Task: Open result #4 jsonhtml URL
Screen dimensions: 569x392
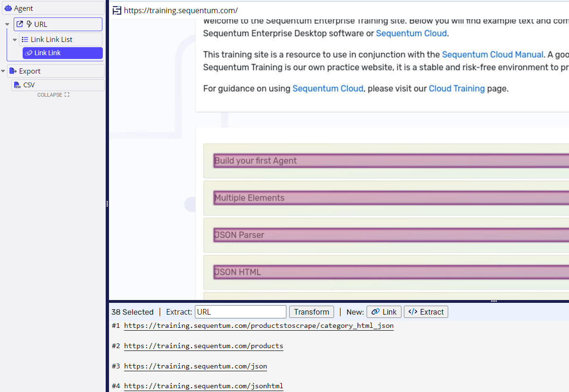Action: pyautogui.click(x=203, y=386)
